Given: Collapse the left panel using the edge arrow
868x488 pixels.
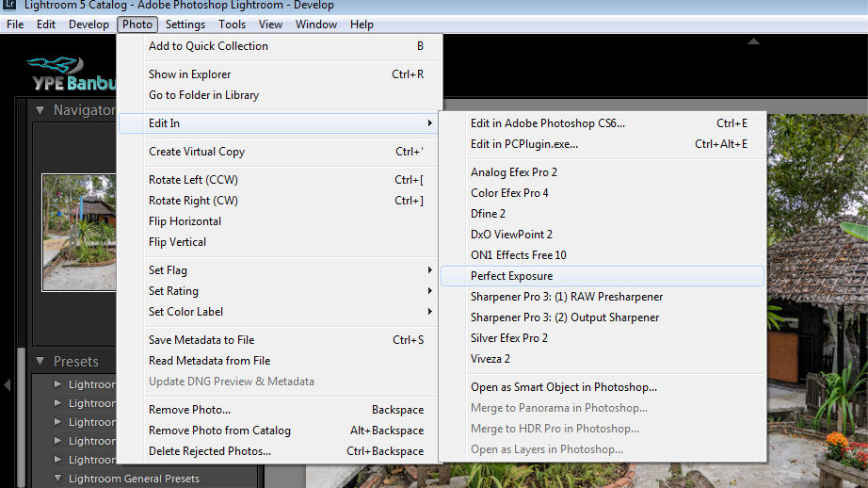Looking at the screenshot, I should 8,384.
